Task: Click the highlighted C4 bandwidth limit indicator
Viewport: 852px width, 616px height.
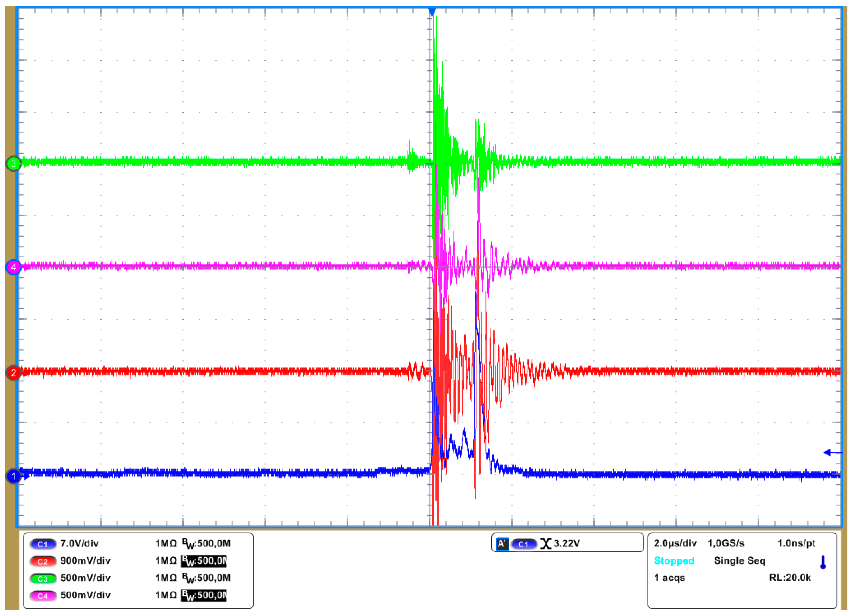Action: (x=203, y=595)
